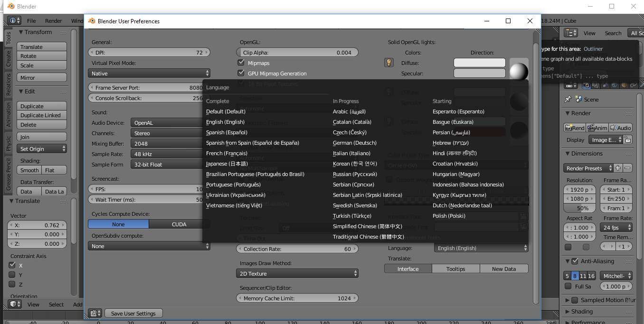Choose Simplified Chinese language option
The width and height of the screenshot is (644, 324).
click(x=368, y=226)
